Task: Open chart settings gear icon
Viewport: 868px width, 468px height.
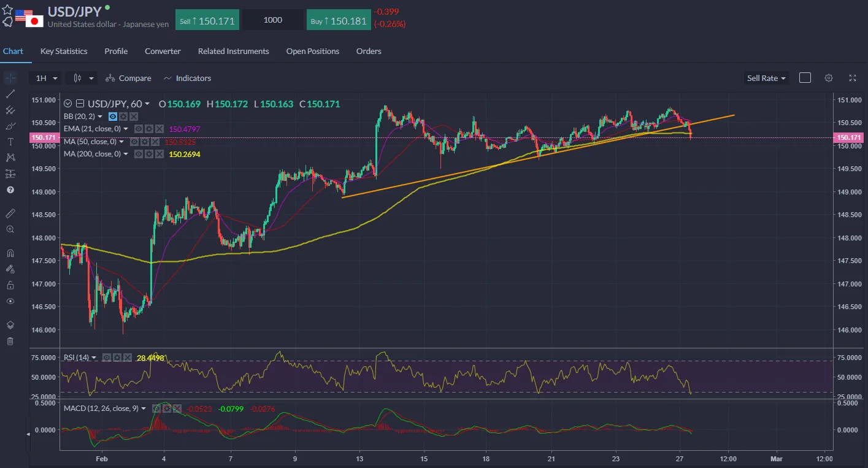Action: (x=829, y=78)
